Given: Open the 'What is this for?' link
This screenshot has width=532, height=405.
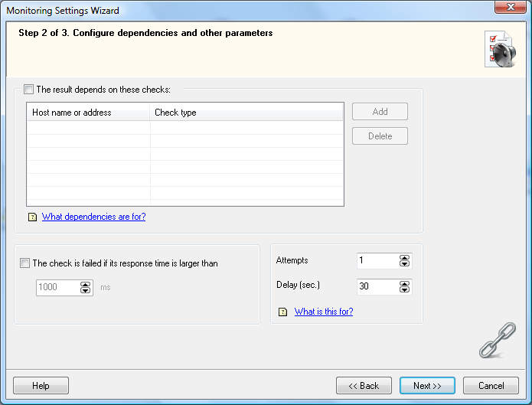Looking at the screenshot, I should (x=324, y=312).
